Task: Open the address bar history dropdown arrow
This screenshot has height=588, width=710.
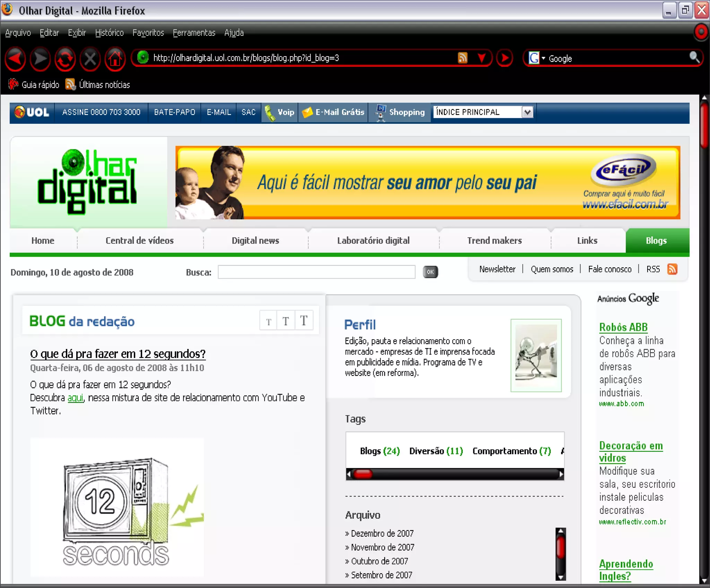Action: [482, 58]
